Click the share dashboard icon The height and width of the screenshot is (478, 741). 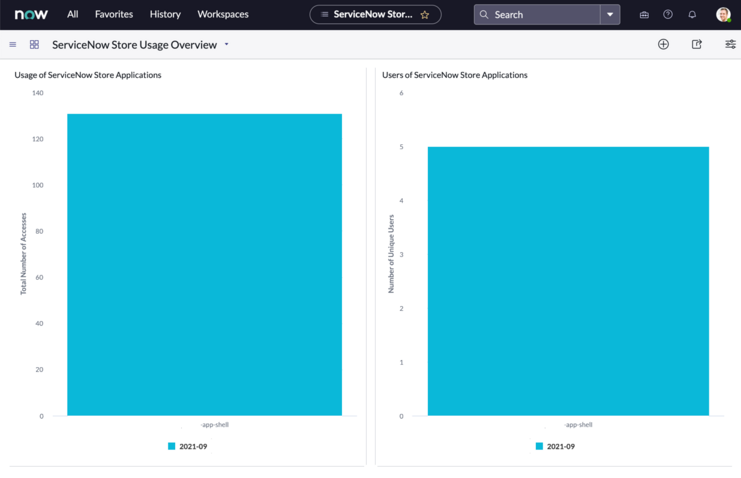(697, 44)
